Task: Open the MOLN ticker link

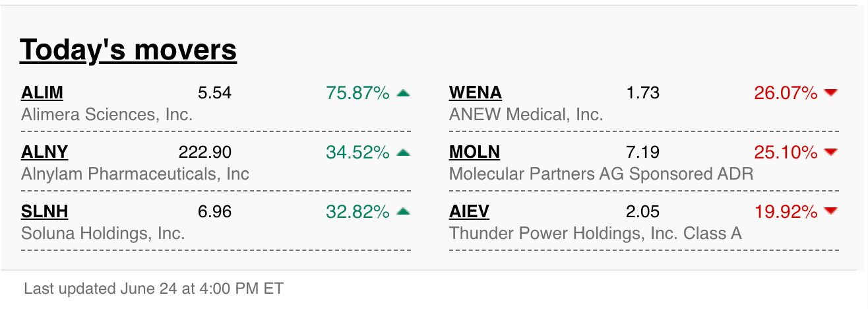Action: [475, 153]
